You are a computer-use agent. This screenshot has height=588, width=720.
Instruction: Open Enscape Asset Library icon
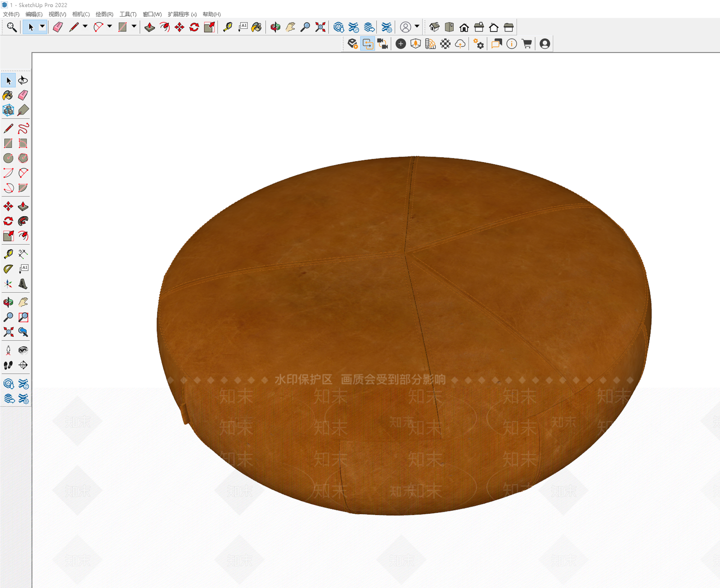[x=416, y=44]
